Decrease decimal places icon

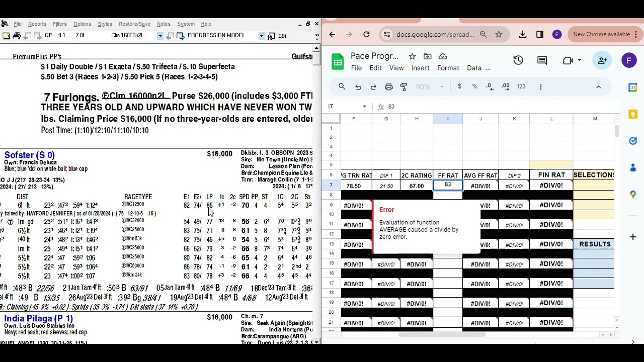pos(490,86)
